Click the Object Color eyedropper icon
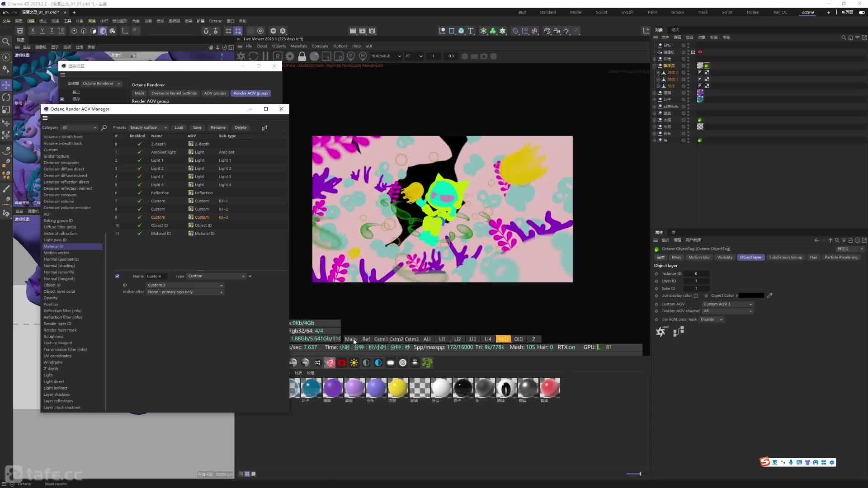 pyautogui.click(x=770, y=296)
